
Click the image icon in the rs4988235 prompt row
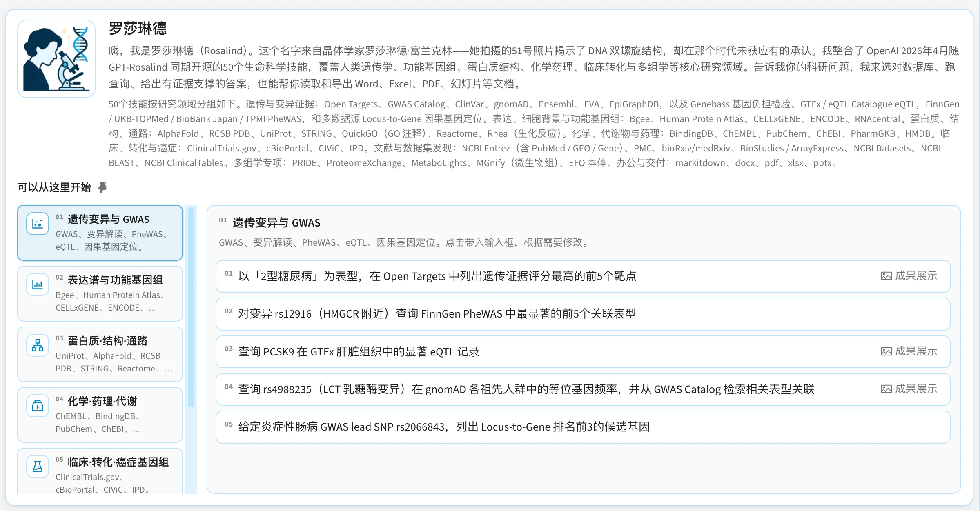tap(886, 389)
